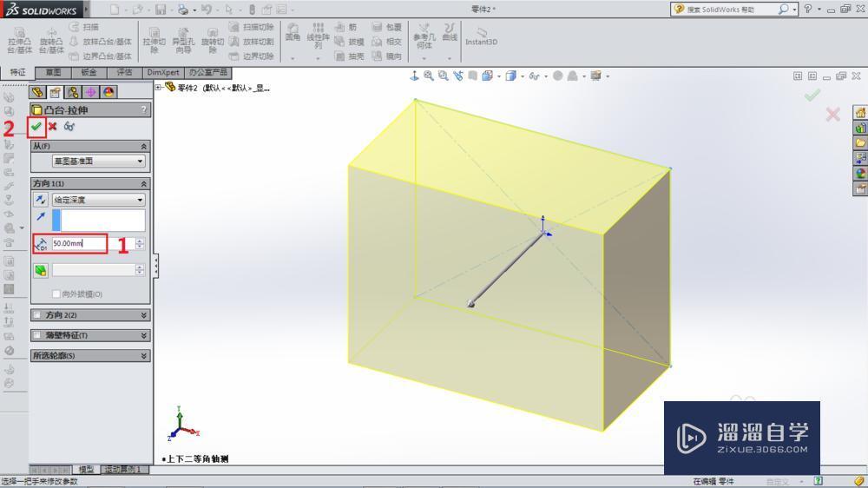Toggle the draft on/off button
Viewport: 868px width, 488px height.
pos(41,270)
